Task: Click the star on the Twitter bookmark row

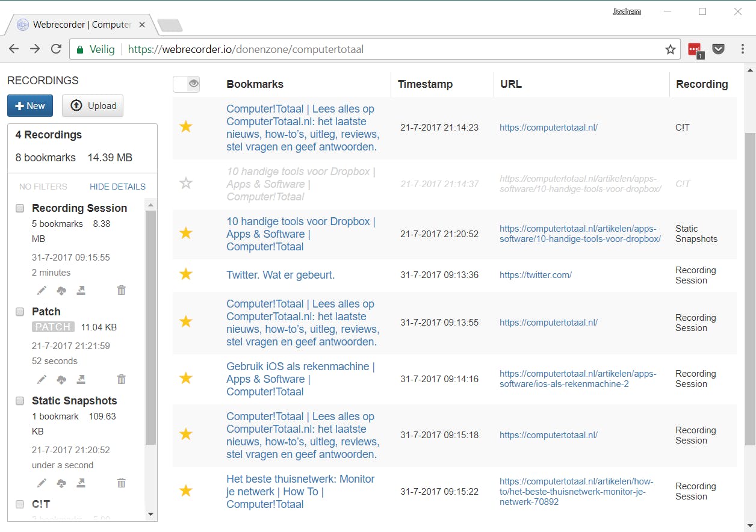Action: coord(186,275)
